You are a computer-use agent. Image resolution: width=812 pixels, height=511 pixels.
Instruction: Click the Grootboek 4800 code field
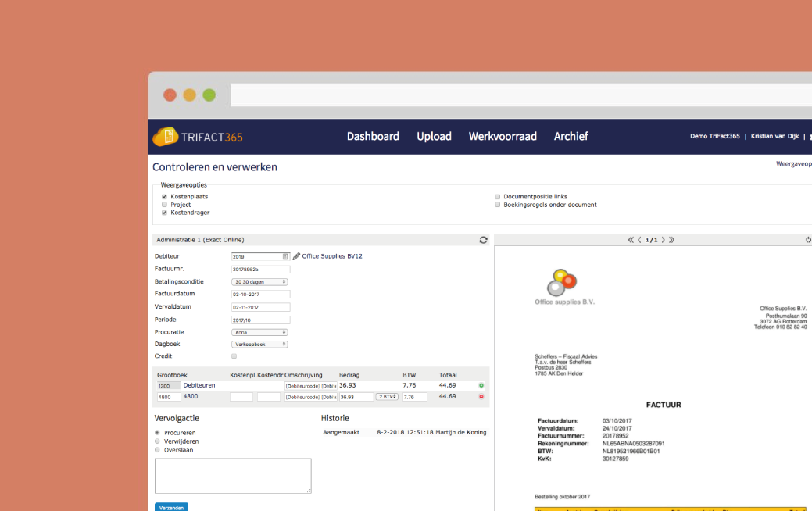(x=169, y=397)
